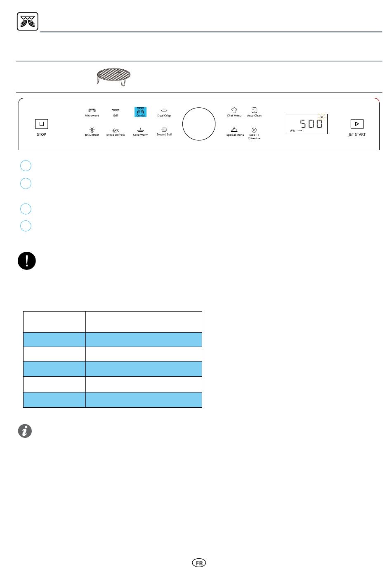Start the Auto Clean function
The height and width of the screenshot is (567, 392).
(254, 110)
